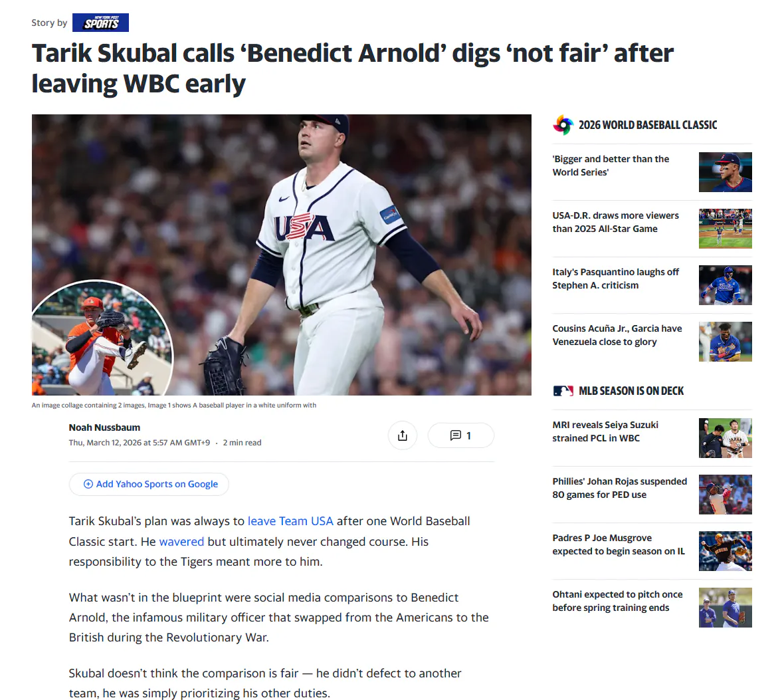Open the comments bubble showing 1

[460, 435]
